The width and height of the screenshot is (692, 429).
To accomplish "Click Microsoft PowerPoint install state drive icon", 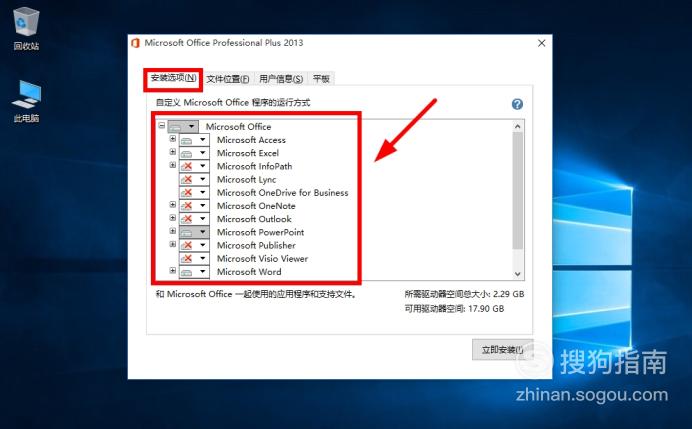I will pos(187,232).
